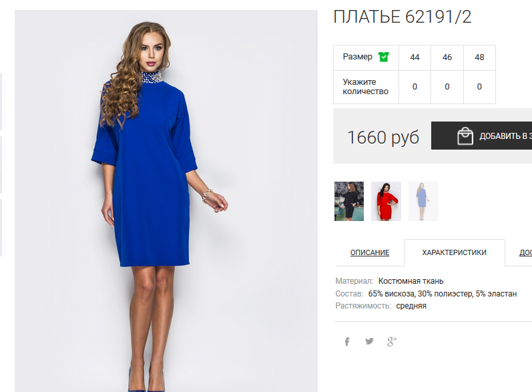Open the partially visible ДОС delivery tab

click(525, 252)
